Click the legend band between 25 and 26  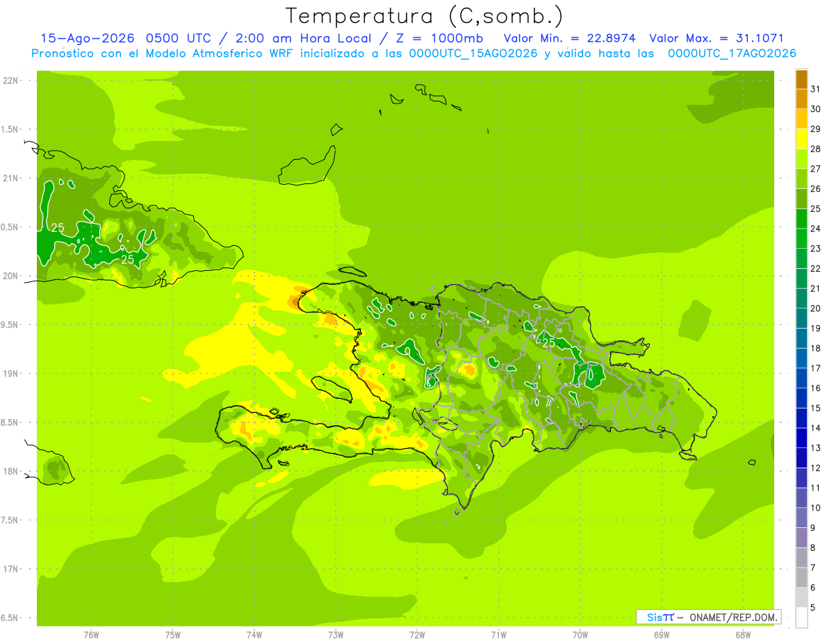[801, 199]
